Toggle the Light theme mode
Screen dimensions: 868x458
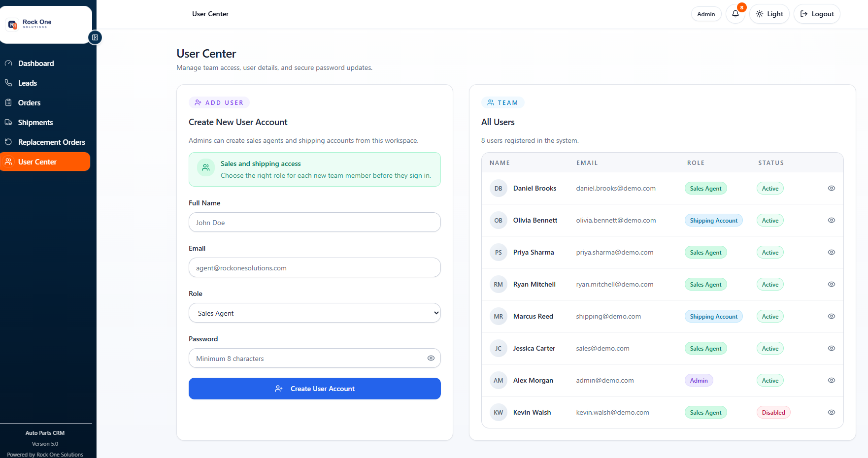tap(769, 14)
